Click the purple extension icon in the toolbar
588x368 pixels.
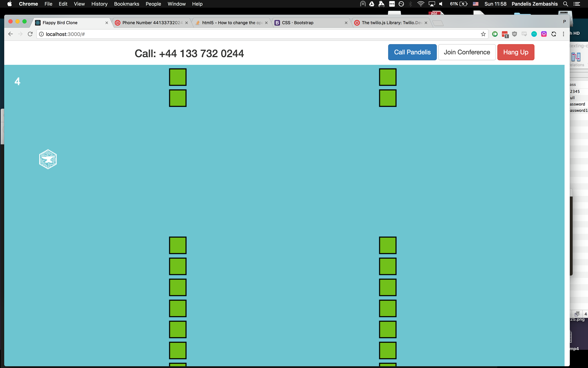tap(544, 34)
